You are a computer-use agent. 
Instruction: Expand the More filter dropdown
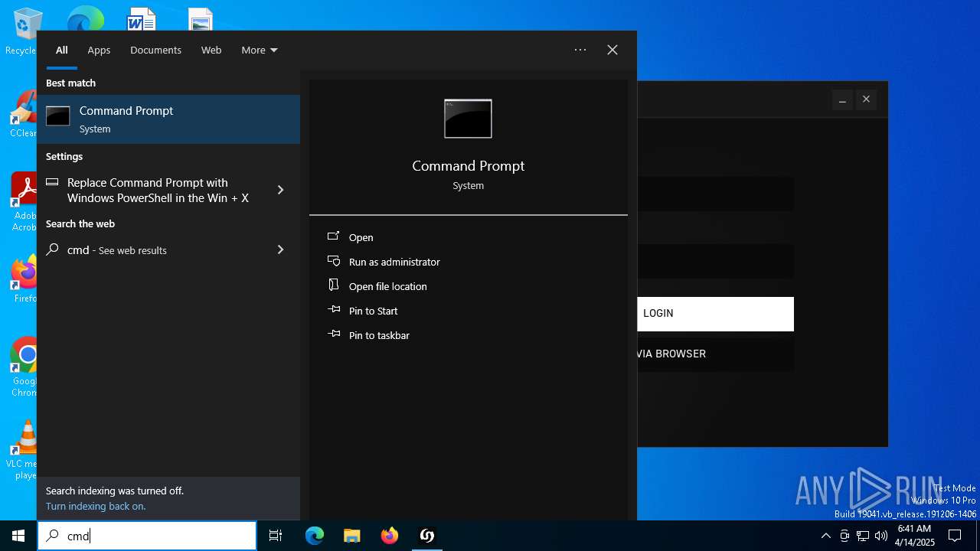coord(260,50)
